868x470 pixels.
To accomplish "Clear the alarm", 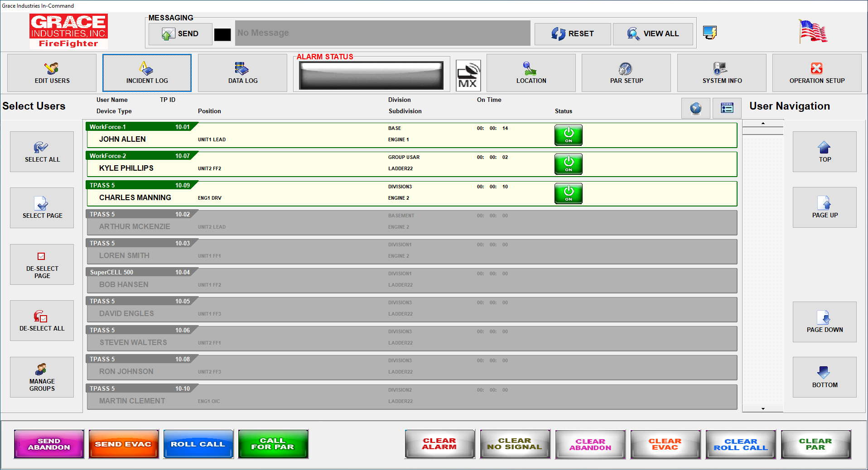I will [440, 444].
